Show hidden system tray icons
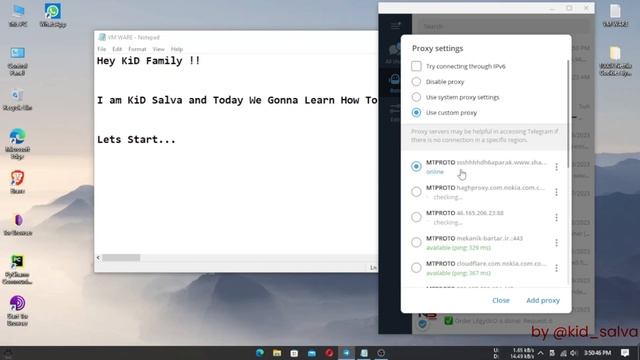Viewport: 640px width, 360px height. coord(541,353)
